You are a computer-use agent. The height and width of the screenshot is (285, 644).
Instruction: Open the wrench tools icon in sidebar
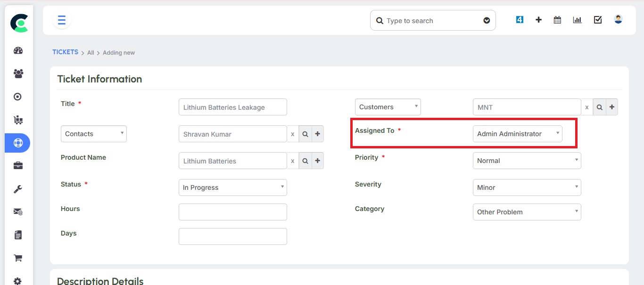coord(18,189)
